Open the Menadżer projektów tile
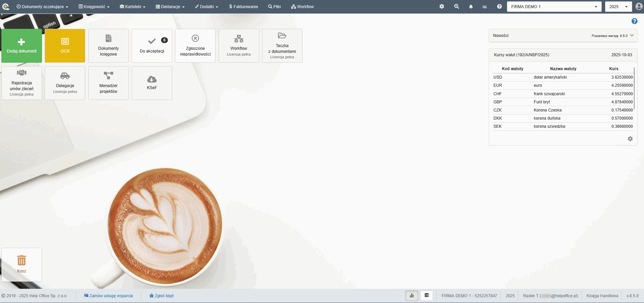The height and width of the screenshot is (303, 644). tap(109, 83)
